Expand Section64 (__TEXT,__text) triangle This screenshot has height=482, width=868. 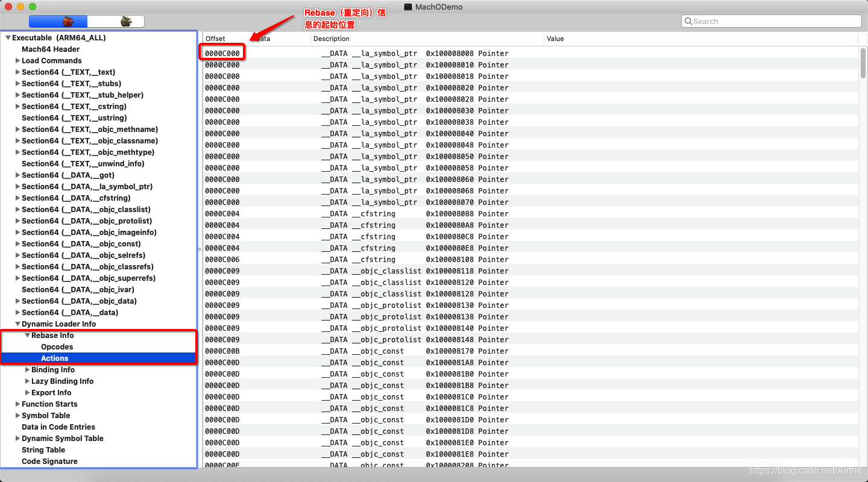point(17,72)
